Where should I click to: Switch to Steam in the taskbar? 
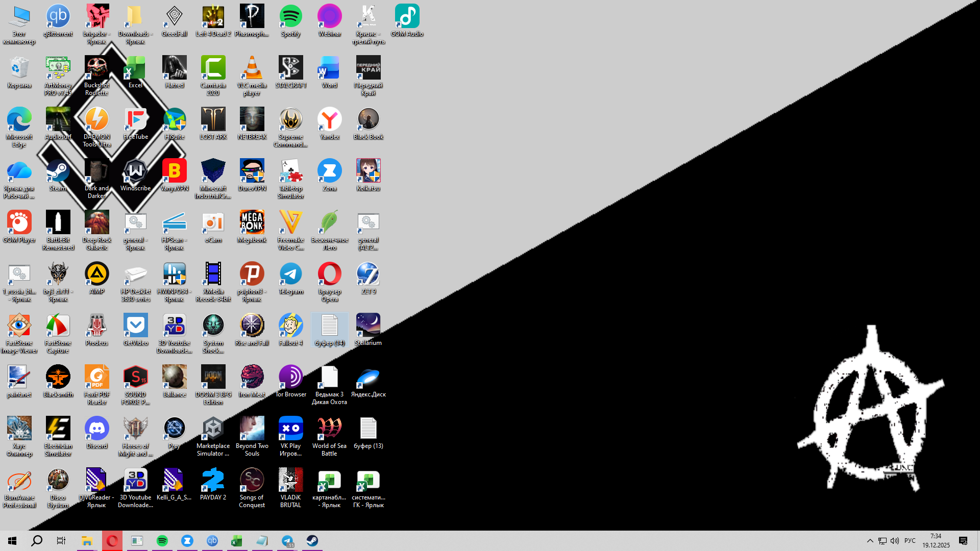[312, 541]
